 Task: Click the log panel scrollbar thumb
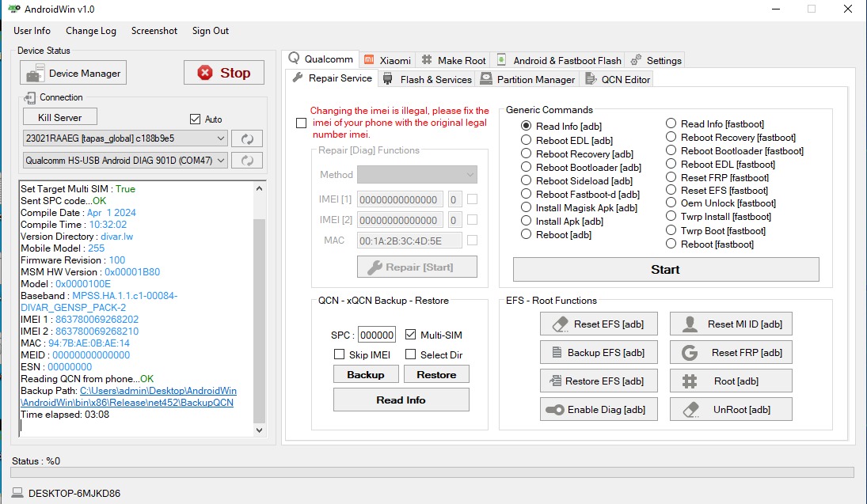point(259,320)
